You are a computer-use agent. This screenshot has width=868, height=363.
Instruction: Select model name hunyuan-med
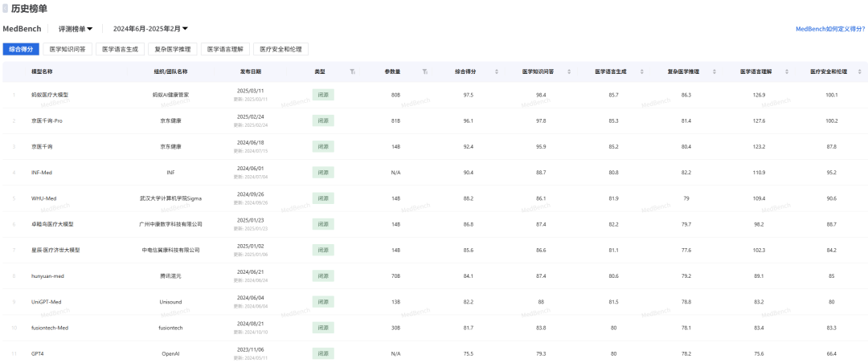pos(46,276)
